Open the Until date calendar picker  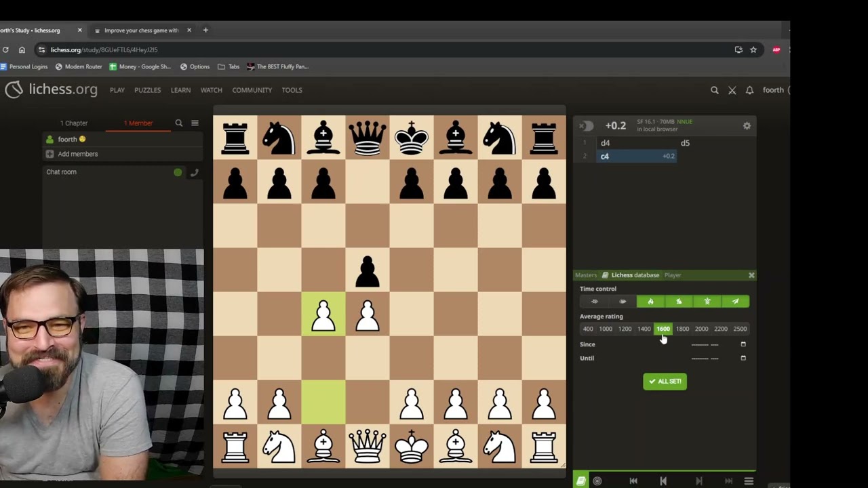coord(743,358)
